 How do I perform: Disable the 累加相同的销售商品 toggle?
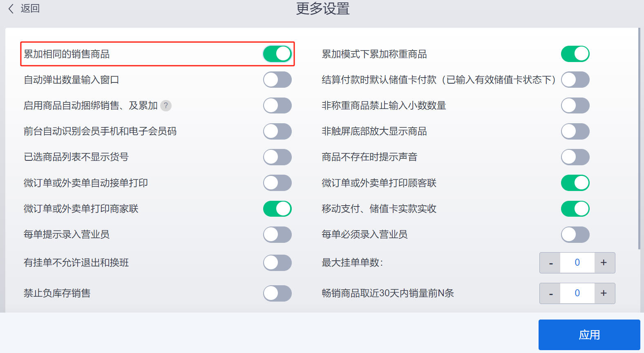coord(277,54)
